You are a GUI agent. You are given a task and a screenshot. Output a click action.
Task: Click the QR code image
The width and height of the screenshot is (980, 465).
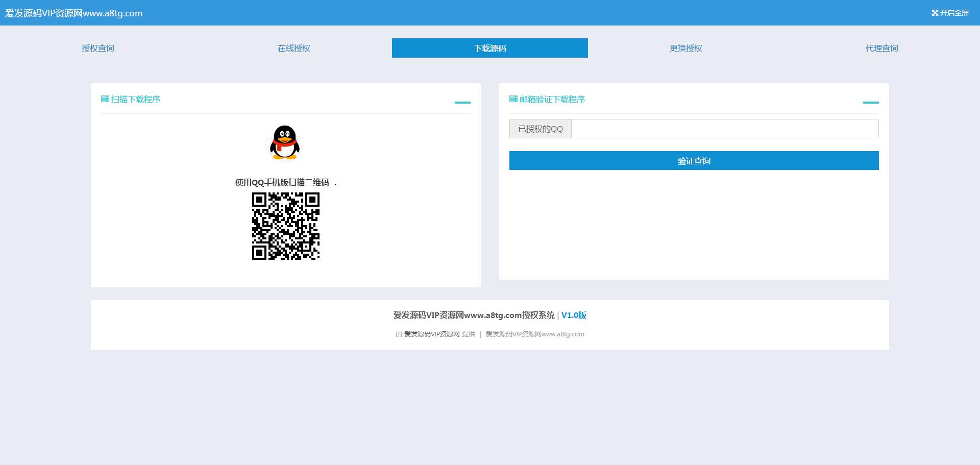coord(285,226)
